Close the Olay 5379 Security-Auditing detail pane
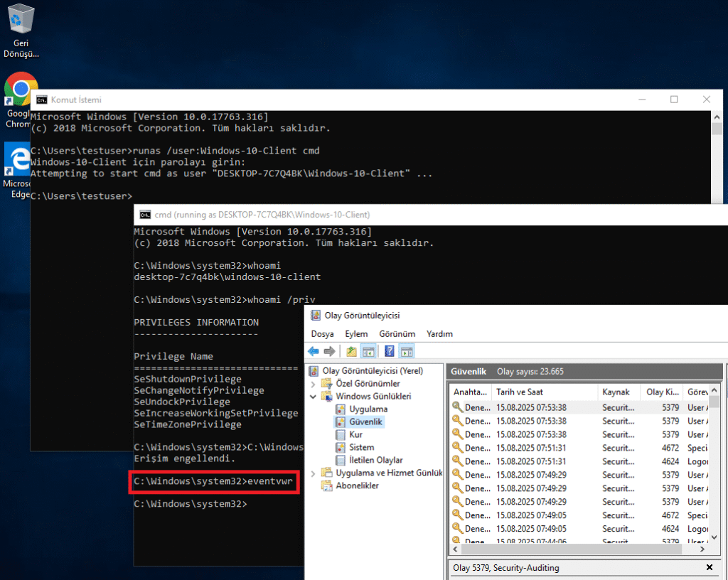 click(710, 567)
